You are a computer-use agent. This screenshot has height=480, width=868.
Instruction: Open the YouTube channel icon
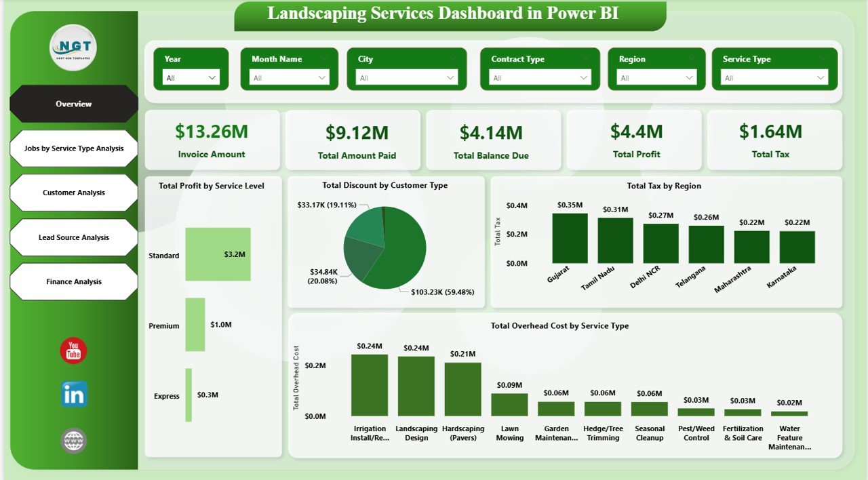coord(73,352)
